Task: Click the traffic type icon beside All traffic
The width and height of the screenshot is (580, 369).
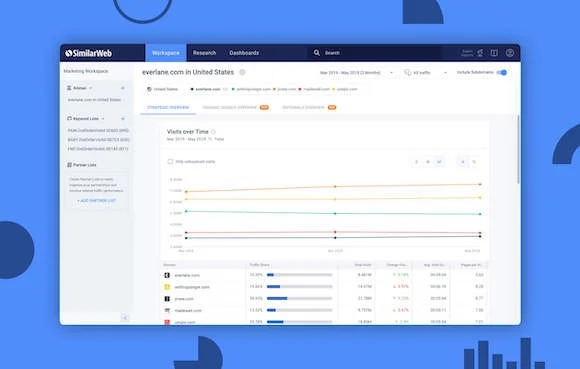Action: click(x=408, y=72)
